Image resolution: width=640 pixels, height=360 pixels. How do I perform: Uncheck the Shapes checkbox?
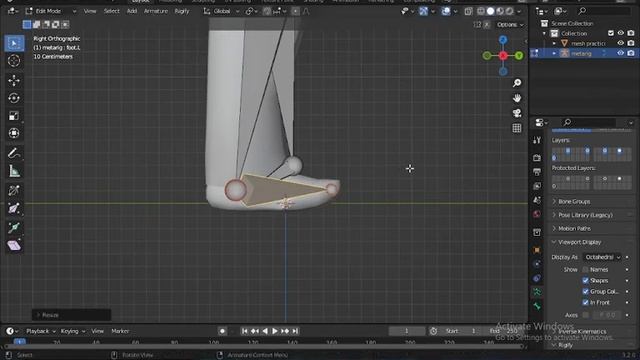(585, 281)
